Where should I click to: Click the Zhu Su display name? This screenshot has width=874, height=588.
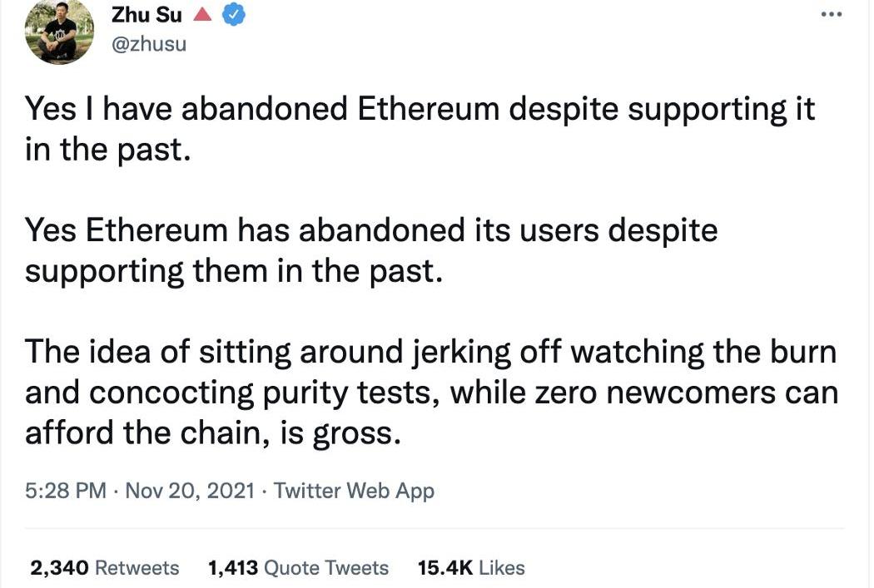[x=146, y=14]
